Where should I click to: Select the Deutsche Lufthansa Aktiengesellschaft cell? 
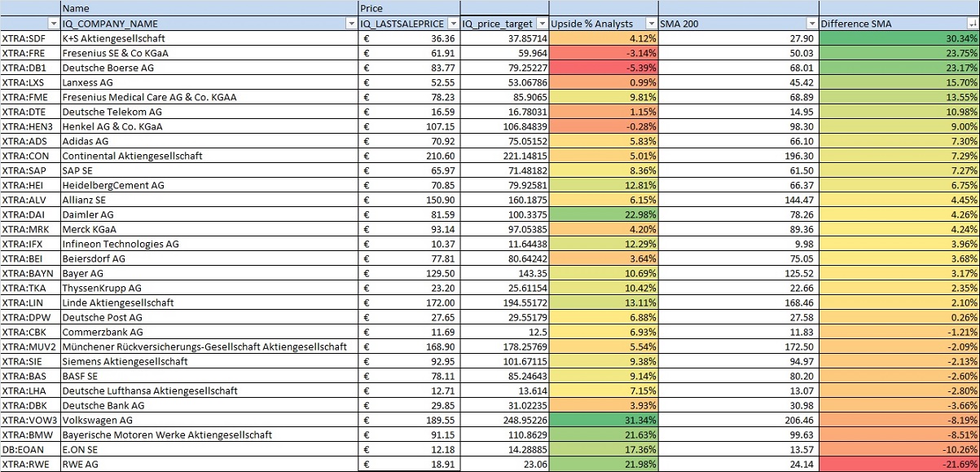click(x=209, y=390)
